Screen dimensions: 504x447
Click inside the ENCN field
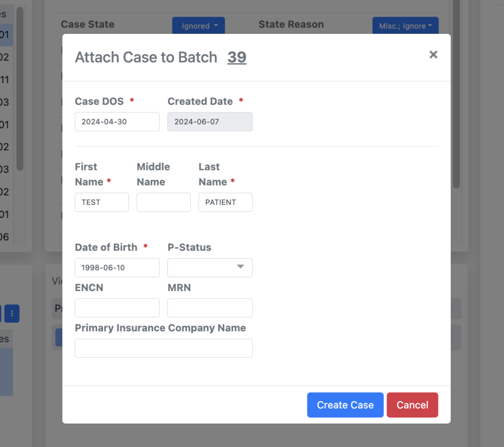pyautogui.click(x=117, y=308)
